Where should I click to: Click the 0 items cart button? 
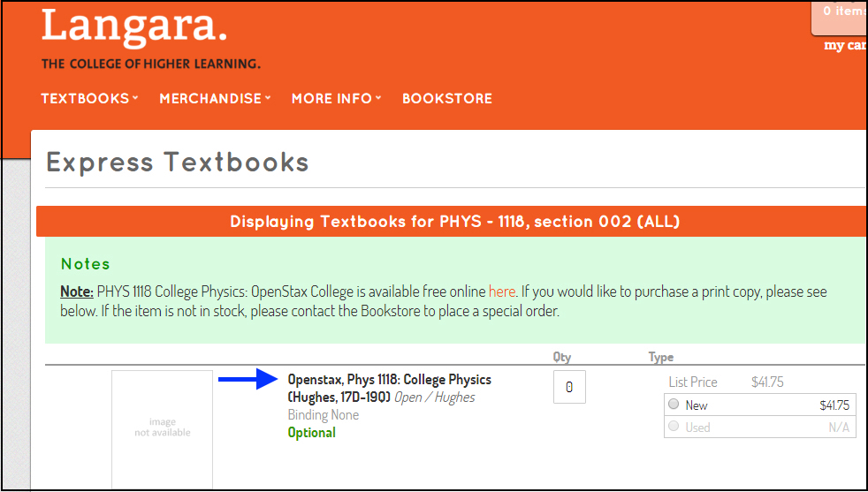click(x=839, y=17)
